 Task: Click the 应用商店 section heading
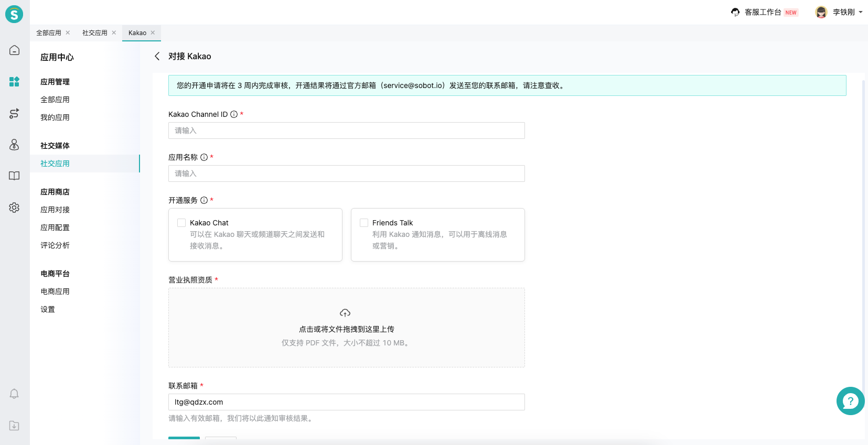tap(55, 192)
